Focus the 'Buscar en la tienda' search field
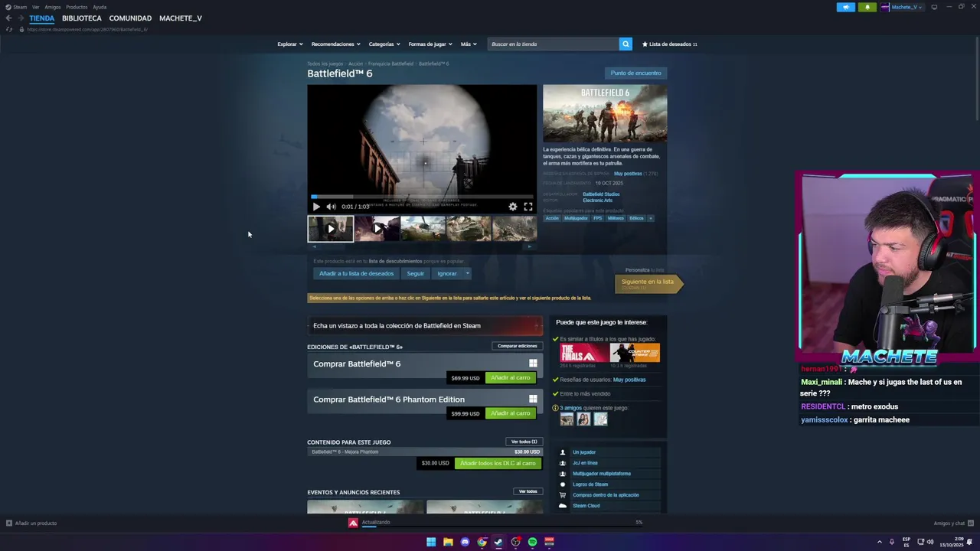 [x=554, y=44]
